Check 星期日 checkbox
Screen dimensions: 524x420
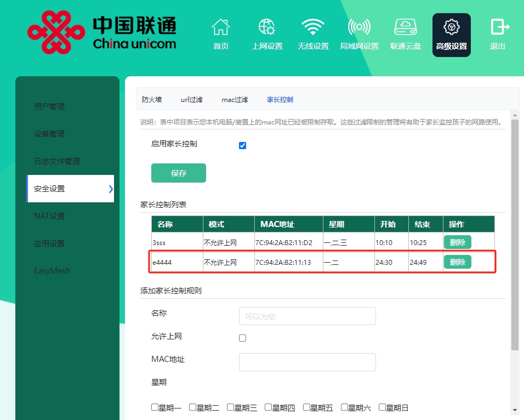pyautogui.click(x=382, y=407)
